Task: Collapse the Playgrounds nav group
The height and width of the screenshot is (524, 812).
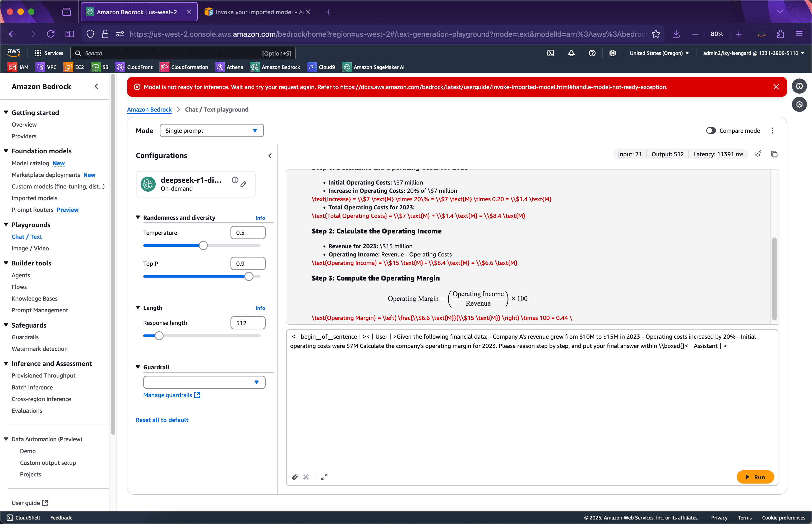Action: (x=6, y=224)
